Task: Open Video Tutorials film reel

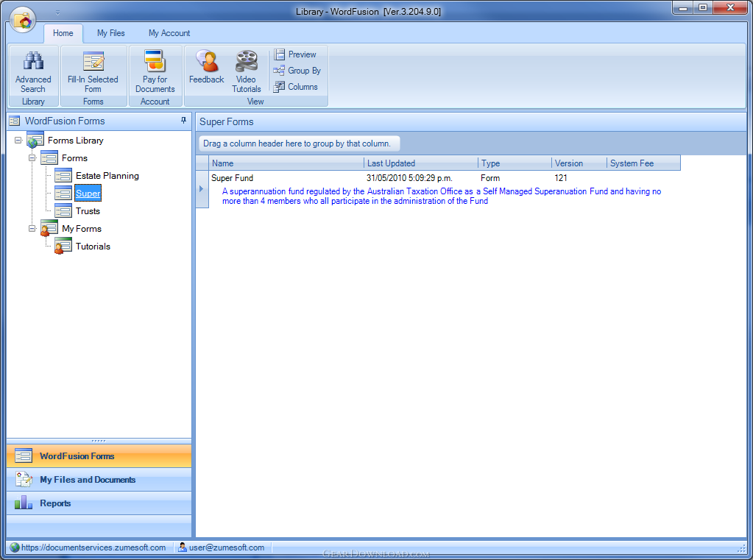Action: 247,71
